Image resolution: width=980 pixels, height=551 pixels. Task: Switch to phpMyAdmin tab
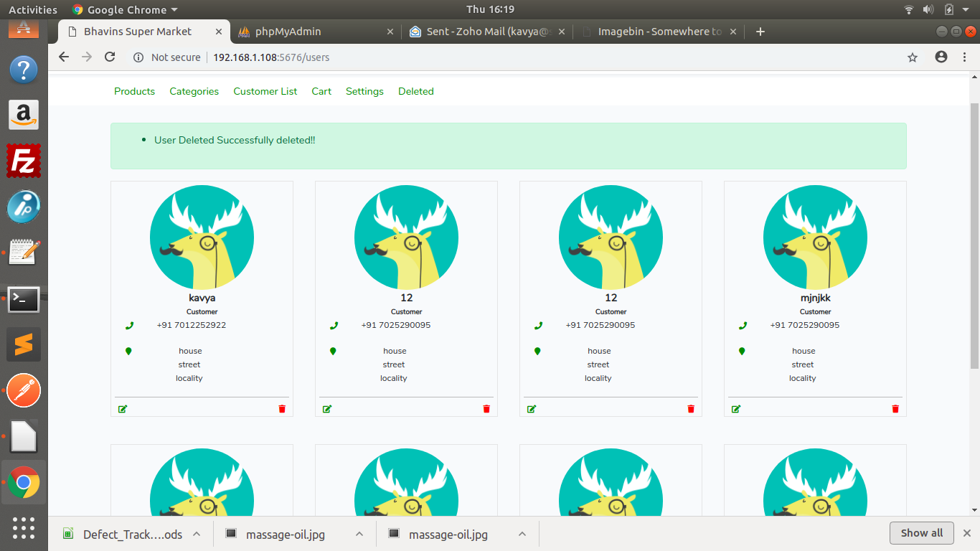[x=316, y=32]
